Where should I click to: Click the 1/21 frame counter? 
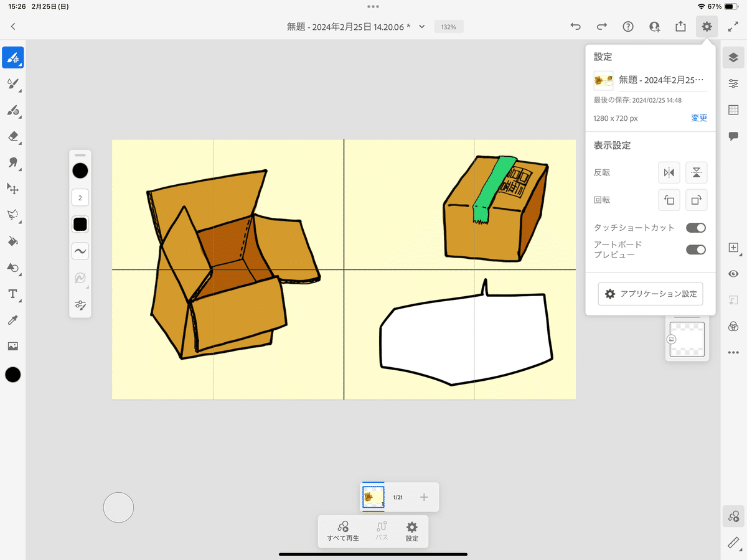[x=398, y=497]
